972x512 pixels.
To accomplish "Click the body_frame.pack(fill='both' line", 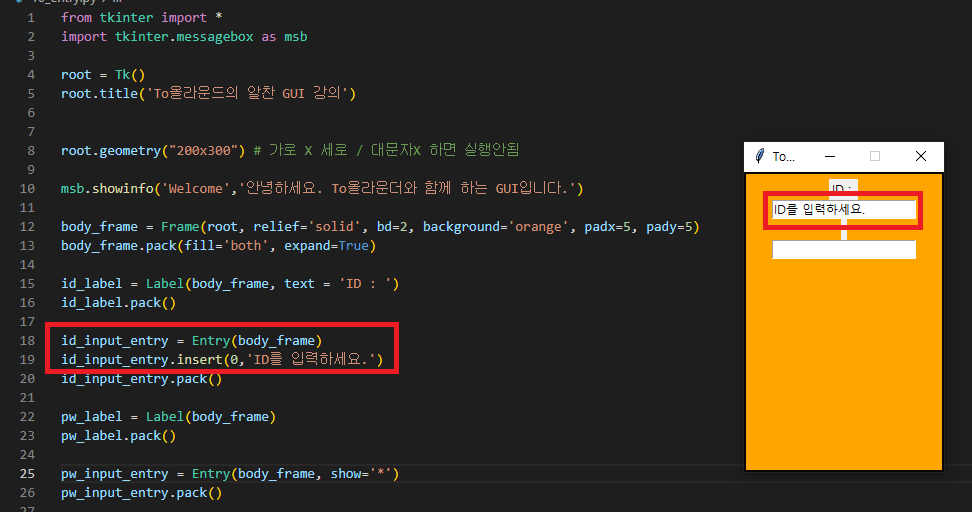I will click(218, 246).
